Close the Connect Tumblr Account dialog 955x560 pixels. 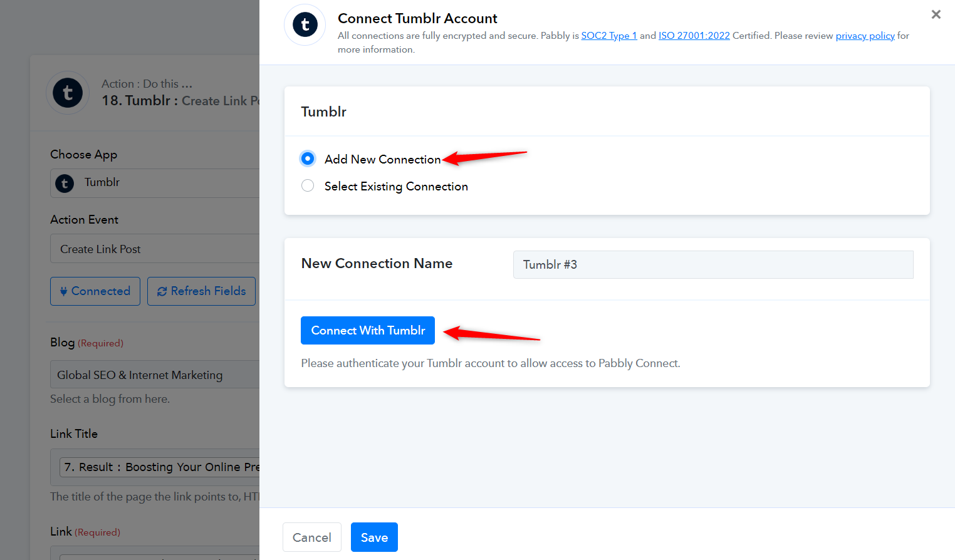point(936,14)
